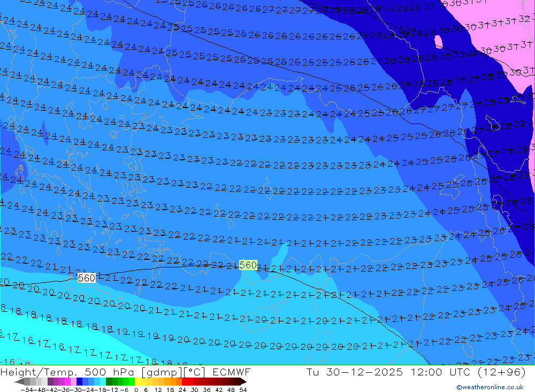
Task: Select the bright red legend swatch
Action: (185, 382)
